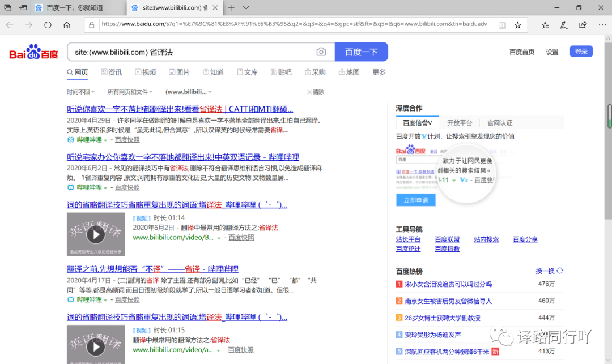Select the 地图 search tab
The width and height of the screenshot is (612, 364).
349,72
